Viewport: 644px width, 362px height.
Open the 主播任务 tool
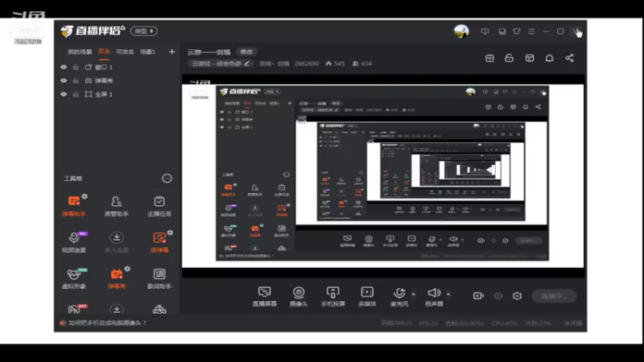(x=159, y=206)
